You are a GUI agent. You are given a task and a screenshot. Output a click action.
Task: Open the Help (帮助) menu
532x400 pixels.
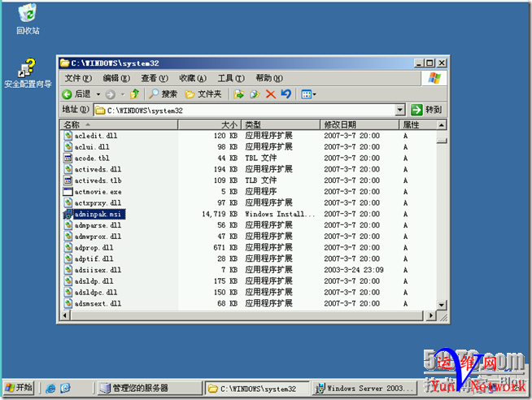tap(269, 78)
